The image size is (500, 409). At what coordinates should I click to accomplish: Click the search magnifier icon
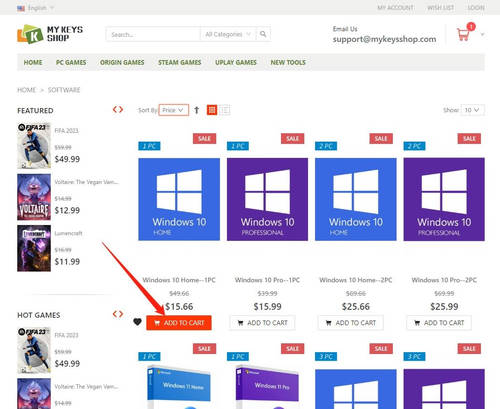(x=263, y=34)
